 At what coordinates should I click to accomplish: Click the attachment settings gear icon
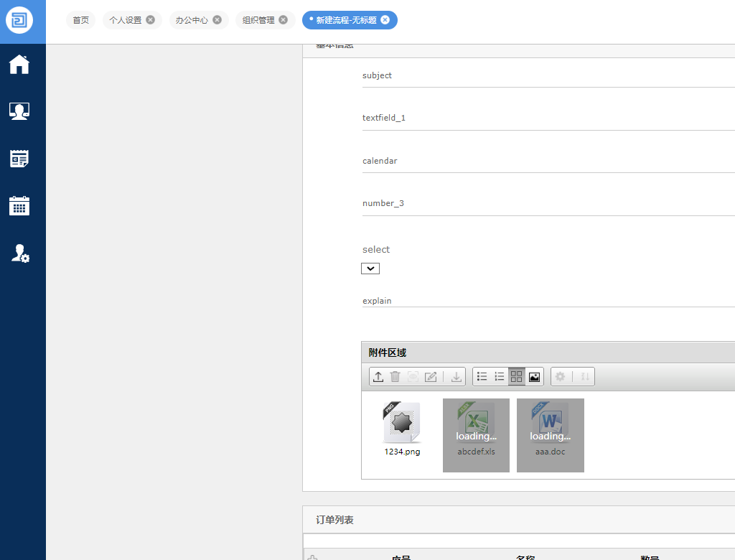(x=561, y=377)
